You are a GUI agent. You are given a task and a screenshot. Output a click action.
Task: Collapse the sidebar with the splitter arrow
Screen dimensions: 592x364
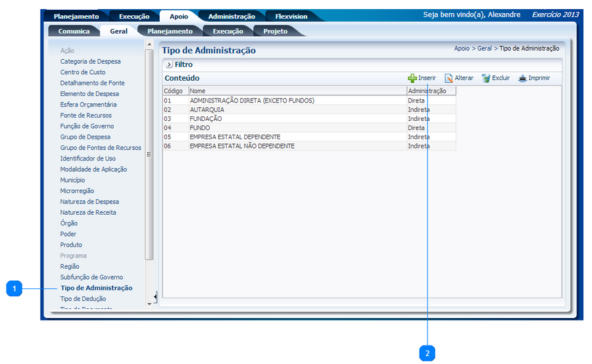point(155,296)
